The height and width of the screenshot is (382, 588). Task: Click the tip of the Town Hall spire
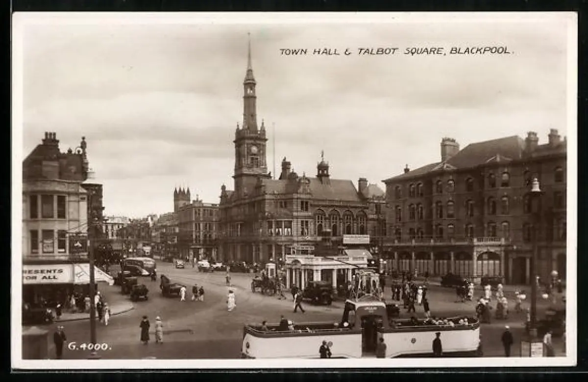click(249, 36)
